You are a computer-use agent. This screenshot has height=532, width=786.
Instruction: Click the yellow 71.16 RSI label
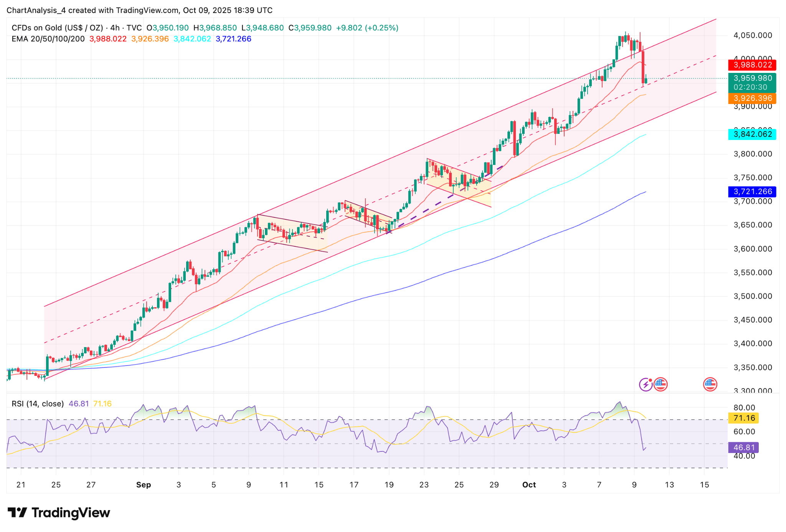tap(743, 418)
